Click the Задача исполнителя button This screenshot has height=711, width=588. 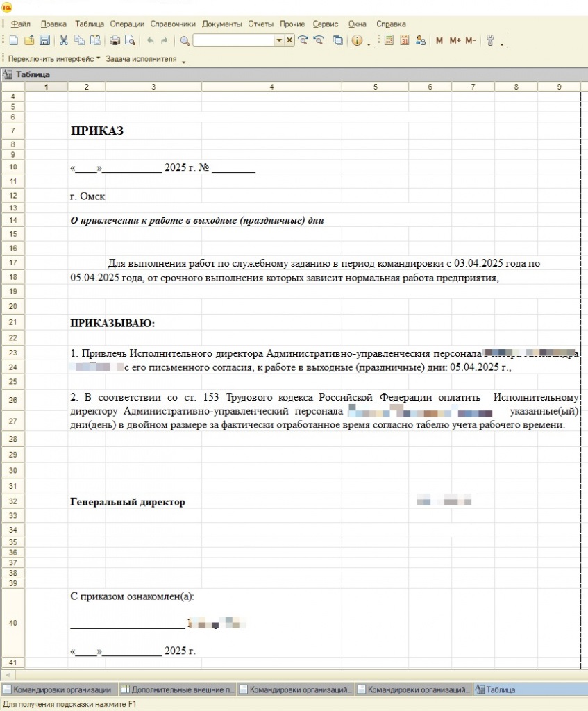(141, 59)
